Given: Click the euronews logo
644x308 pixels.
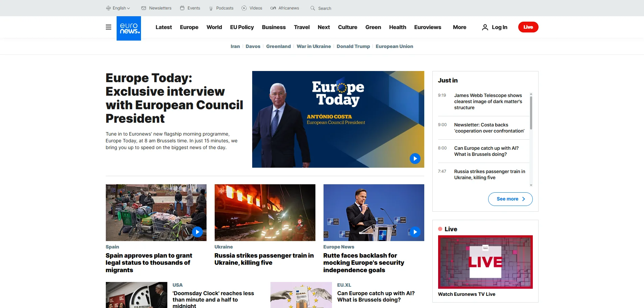Looking at the screenshot, I should [129, 28].
